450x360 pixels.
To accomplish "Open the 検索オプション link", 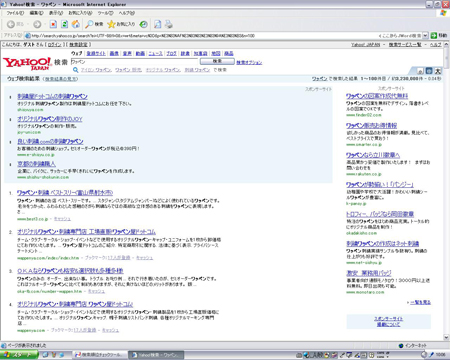I will (x=249, y=62).
